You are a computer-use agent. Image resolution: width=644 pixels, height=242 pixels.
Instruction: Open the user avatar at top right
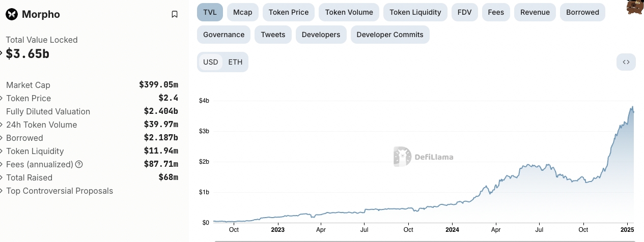click(634, 7)
